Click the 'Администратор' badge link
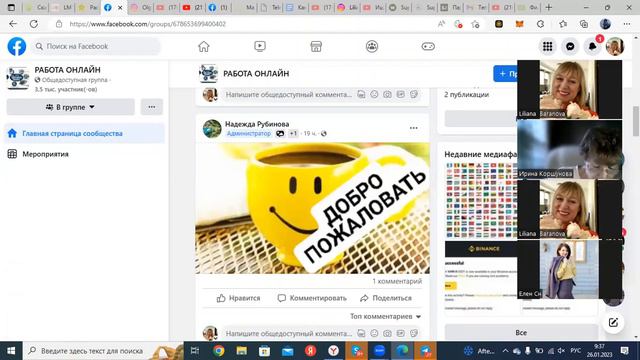This screenshot has width=640, height=360. (249, 133)
